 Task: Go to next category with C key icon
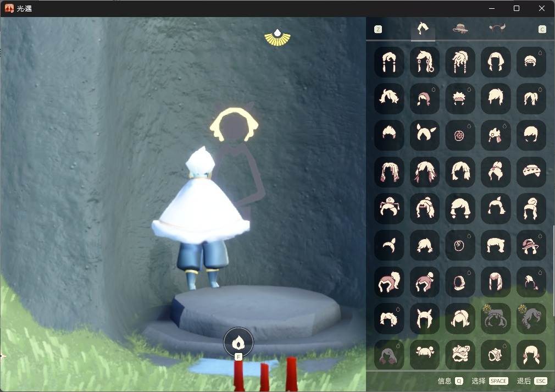point(542,29)
